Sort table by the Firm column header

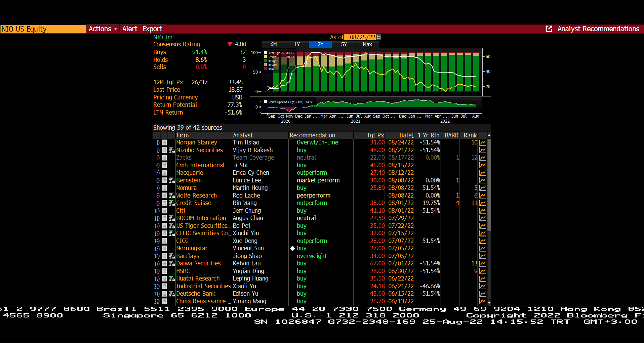[183, 135]
